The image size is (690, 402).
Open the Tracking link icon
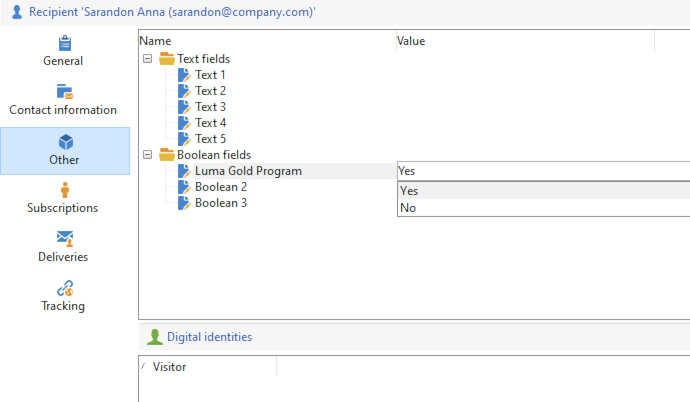point(64,288)
